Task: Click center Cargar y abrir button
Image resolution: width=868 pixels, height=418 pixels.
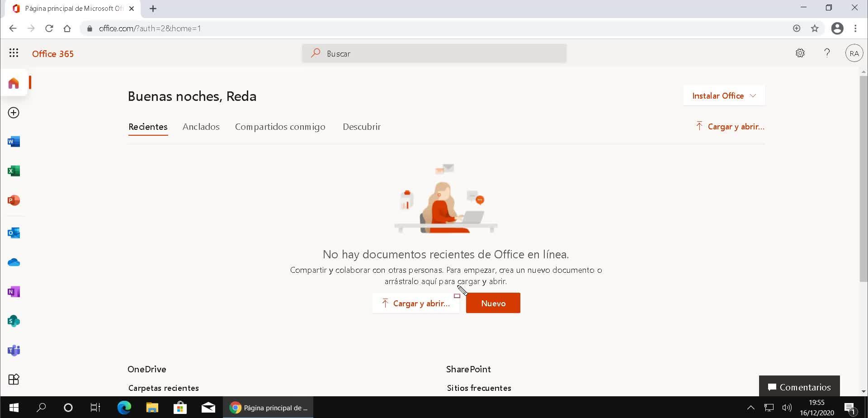Action: click(x=416, y=303)
